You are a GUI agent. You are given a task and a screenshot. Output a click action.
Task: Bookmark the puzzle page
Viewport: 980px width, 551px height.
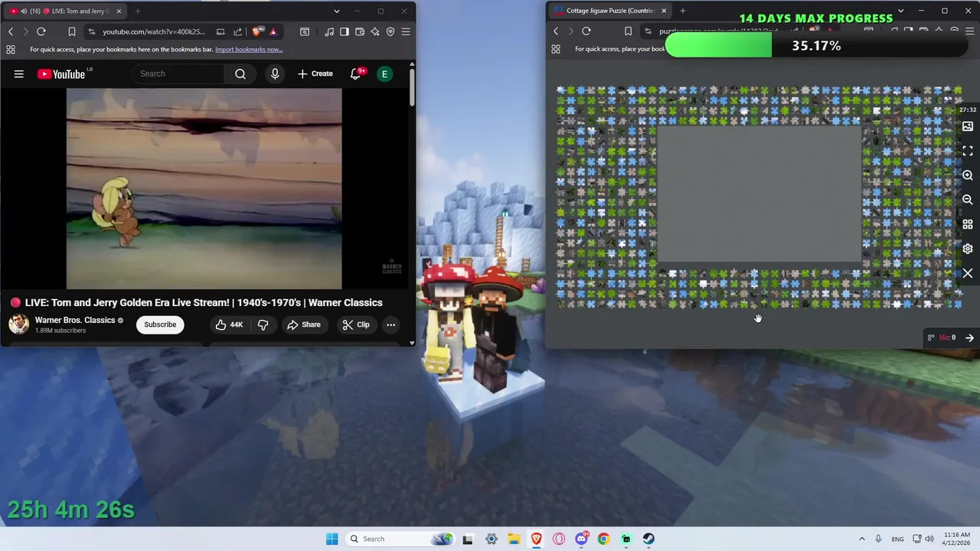click(628, 31)
